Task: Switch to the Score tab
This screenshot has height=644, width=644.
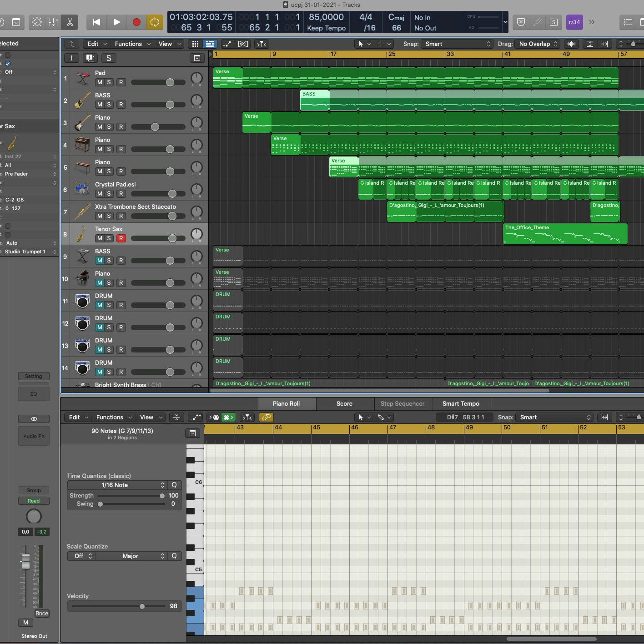Action: click(344, 403)
